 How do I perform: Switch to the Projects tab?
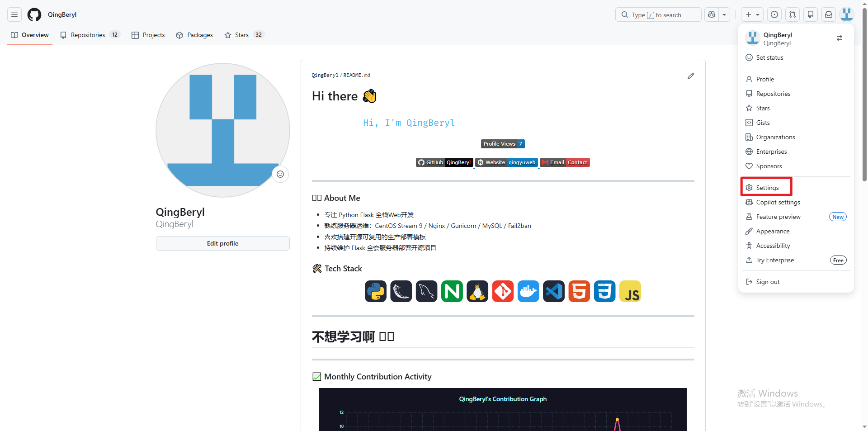click(x=148, y=35)
